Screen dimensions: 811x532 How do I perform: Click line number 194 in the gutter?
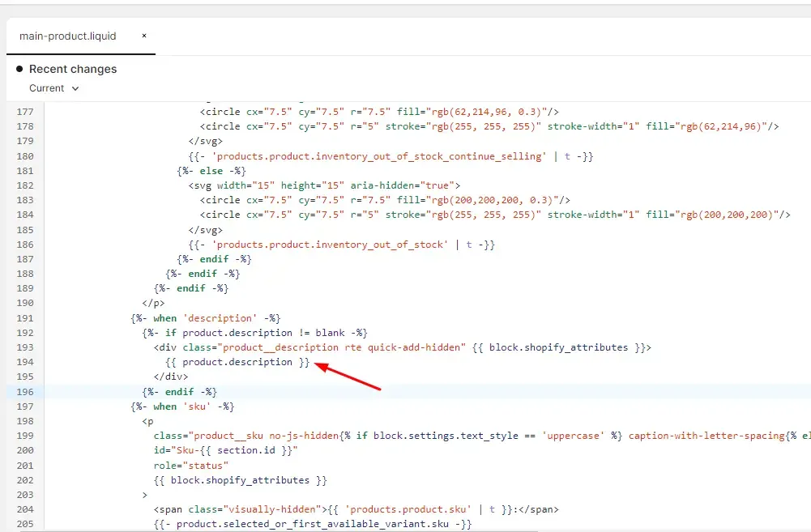click(x=25, y=362)
